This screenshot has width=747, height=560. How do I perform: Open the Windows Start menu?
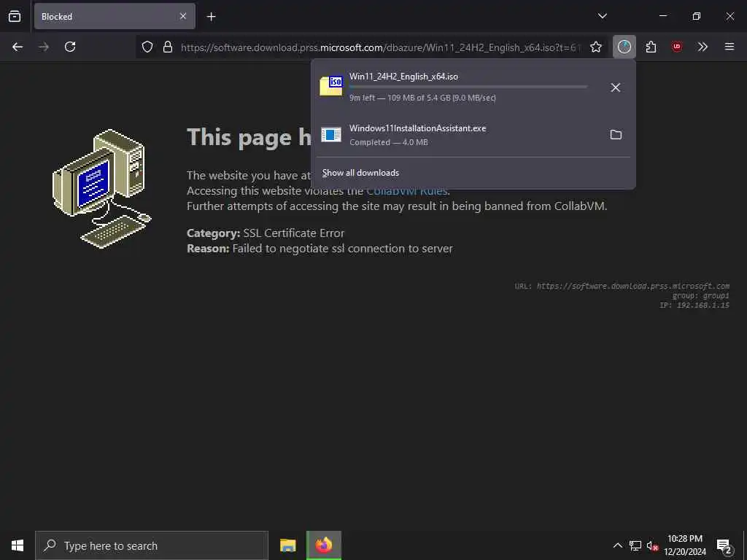[18, 545]
